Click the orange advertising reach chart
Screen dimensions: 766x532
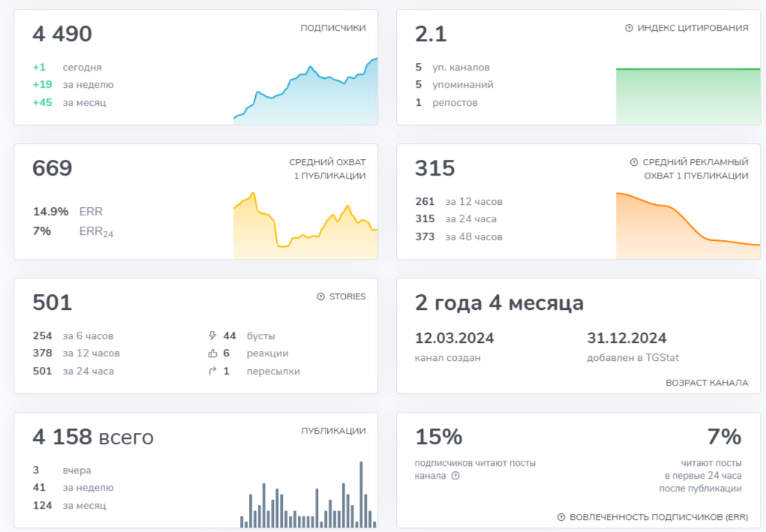point(688,226)
